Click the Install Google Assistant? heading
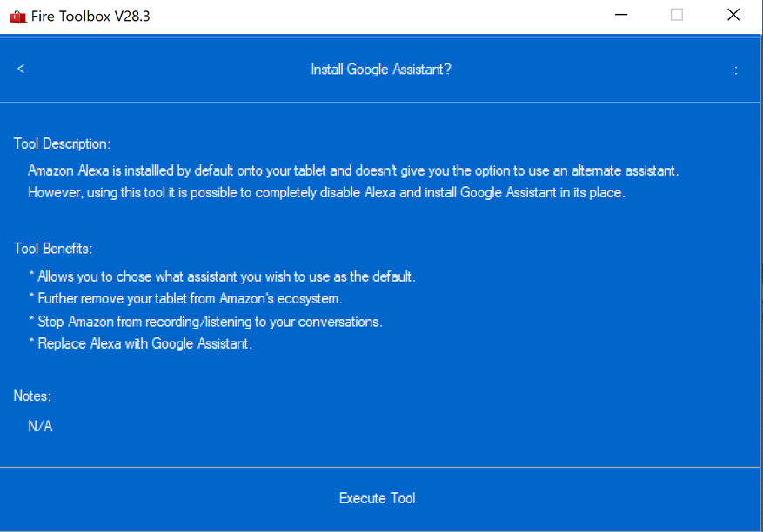 click(x=381, y=70)
